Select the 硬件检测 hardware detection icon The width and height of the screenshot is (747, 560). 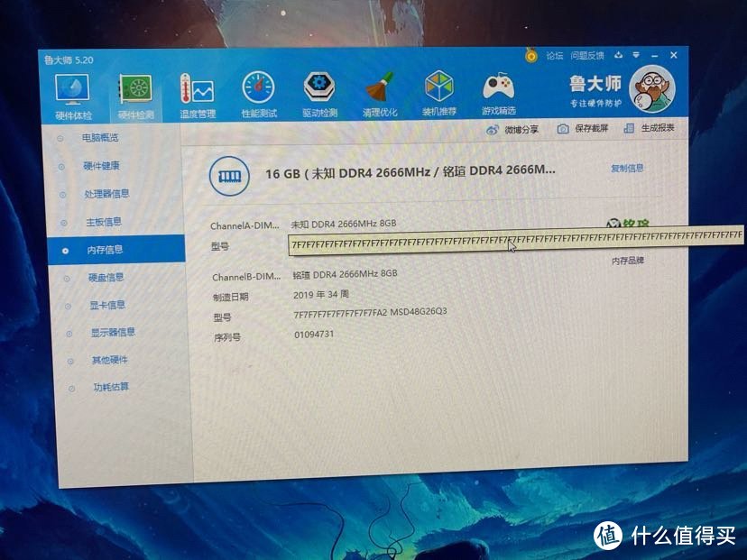pos(135,97)
